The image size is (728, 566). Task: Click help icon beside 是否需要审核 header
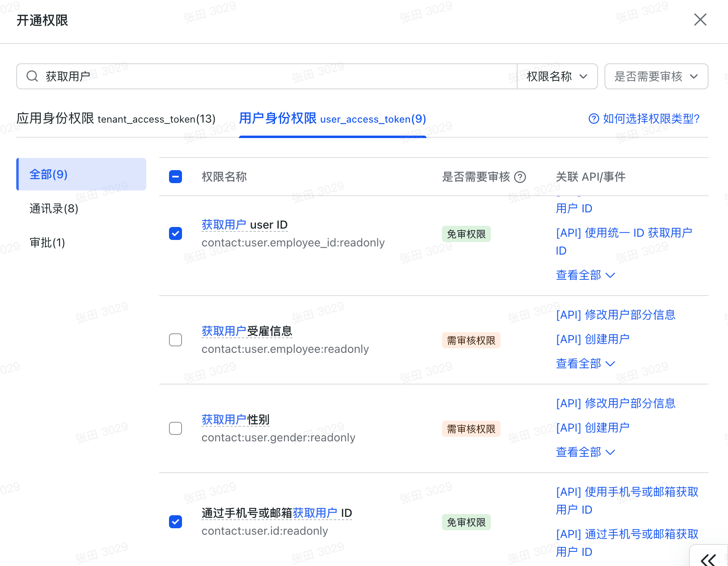(520, 177)
